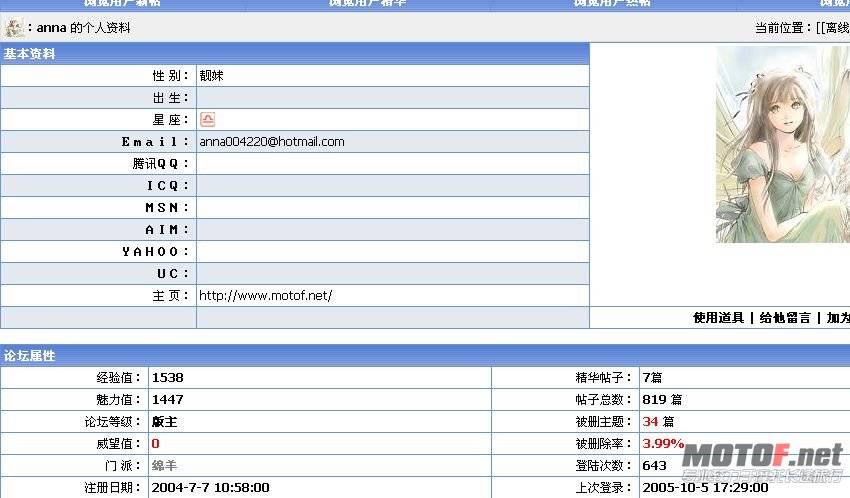Click the 给他留言 link
850x498 pixels.
click(785, 318)
